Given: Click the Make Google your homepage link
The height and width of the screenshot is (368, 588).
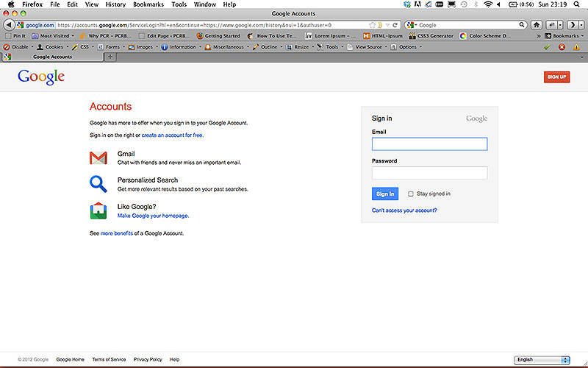Looking at the screenshot, I should tap(153, 216).
